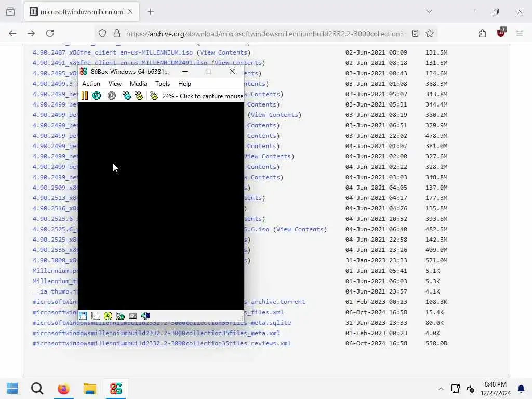Image resolution: width=532 pixels, height=399 pixels.
Task: Click the green Hard Reset toolbar icon
Action: [x=97, y=96]
